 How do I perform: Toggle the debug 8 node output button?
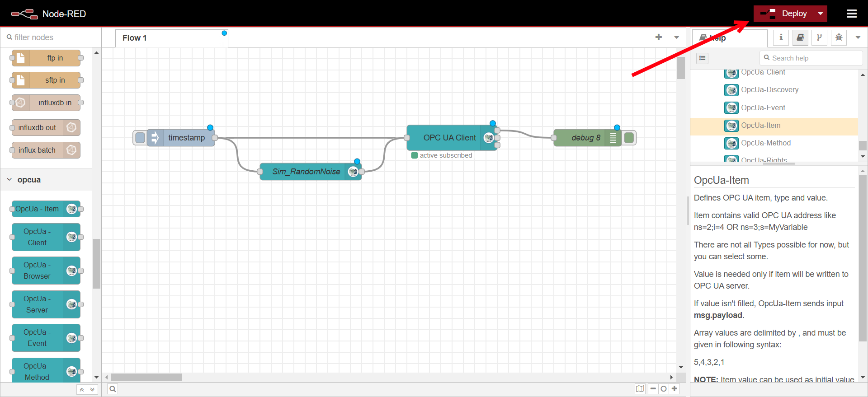click(x=629, y=138)
